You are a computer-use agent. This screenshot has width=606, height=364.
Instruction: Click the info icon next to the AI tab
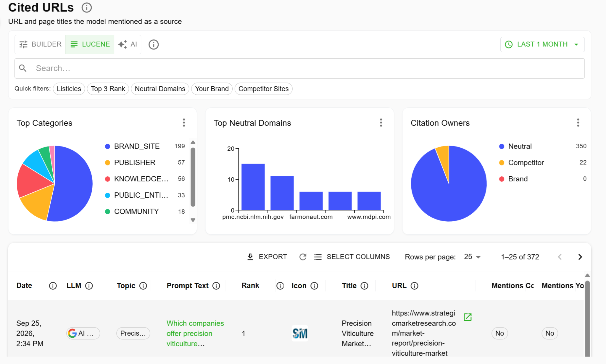[x=154, y=44]
